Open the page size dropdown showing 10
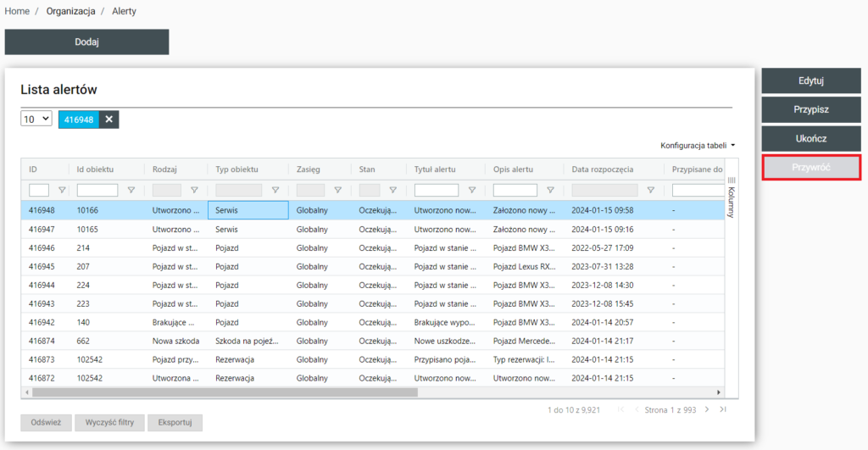Image resolution: width=868 pixels, height=450 pixels. (36, 119)
